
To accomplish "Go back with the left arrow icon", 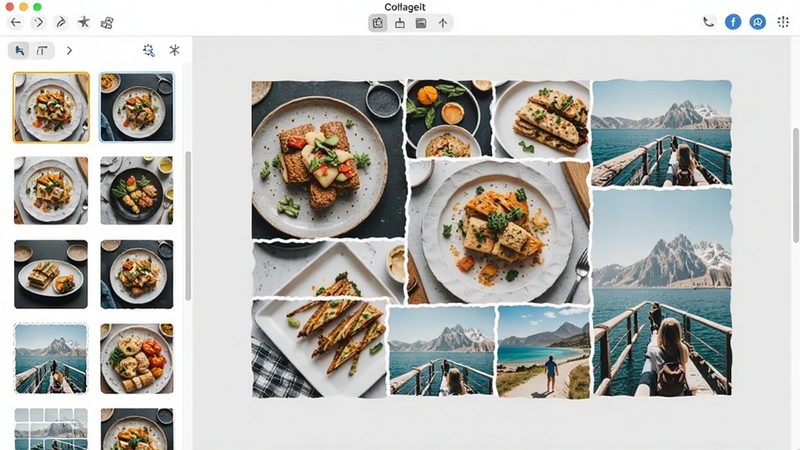I will pyautogui.click(x=16, y=22).
